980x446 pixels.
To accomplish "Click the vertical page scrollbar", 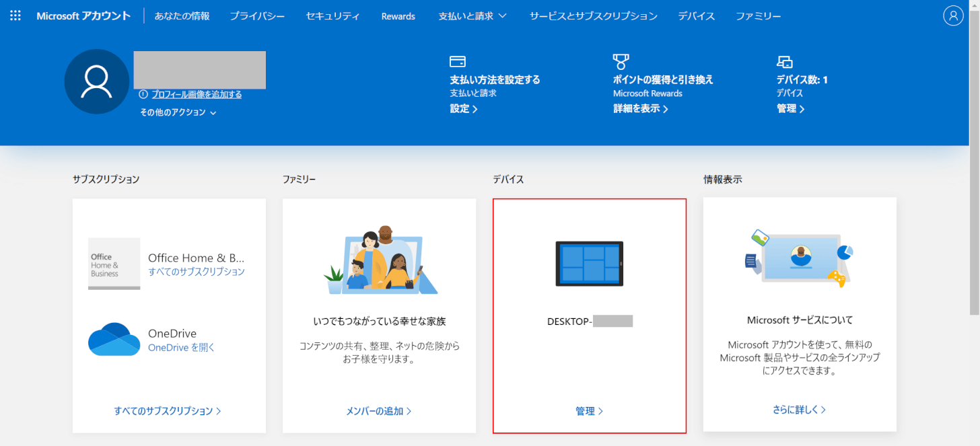I will click(975, 161).
